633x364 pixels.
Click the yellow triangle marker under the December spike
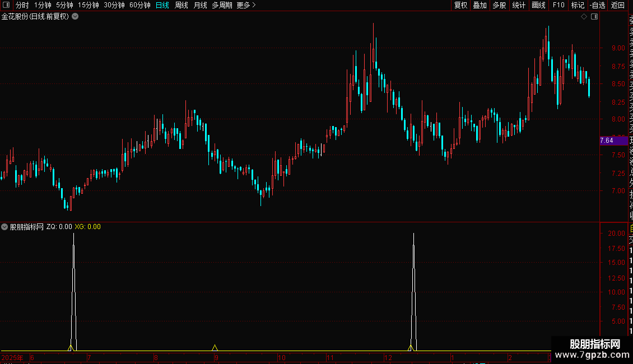point(411,347)
